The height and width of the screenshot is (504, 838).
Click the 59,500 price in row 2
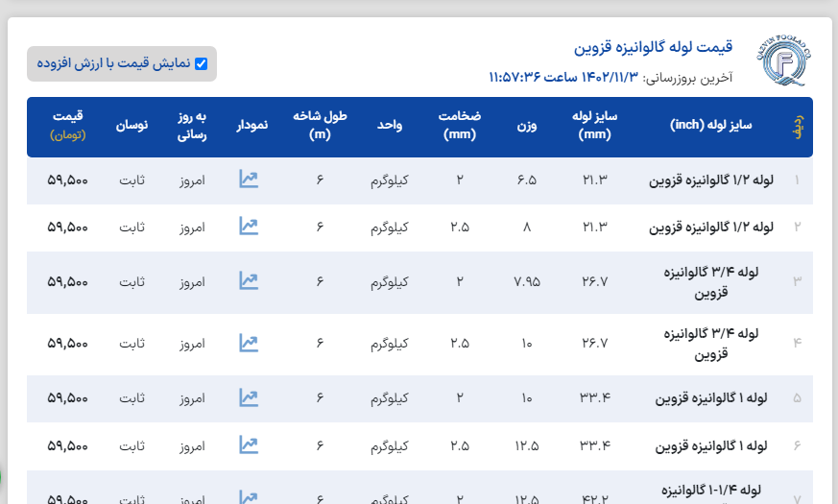pyautogui.click(x=68, y=228)
